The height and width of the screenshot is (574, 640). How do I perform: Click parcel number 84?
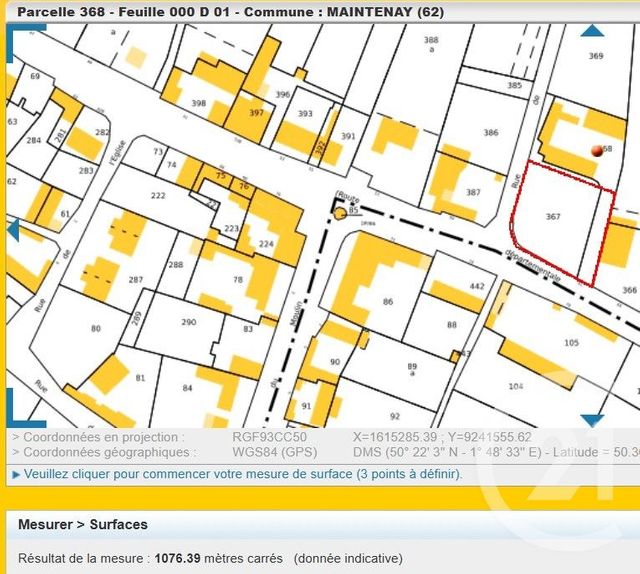pos(187,388)
